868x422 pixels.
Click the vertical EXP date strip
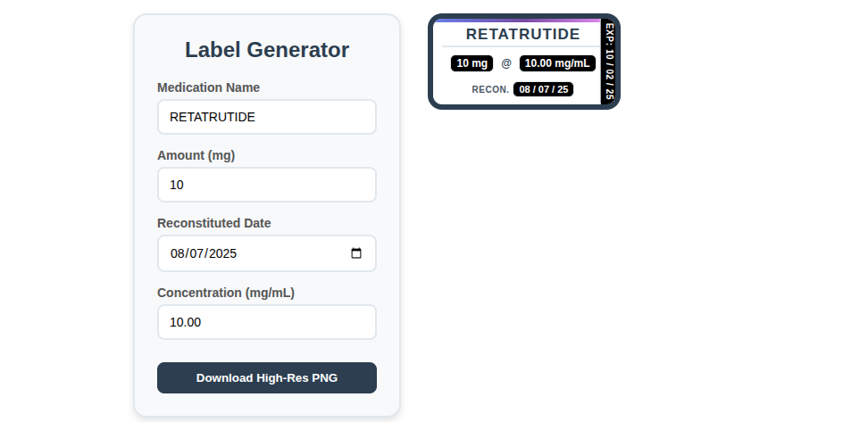click(608, 62)
